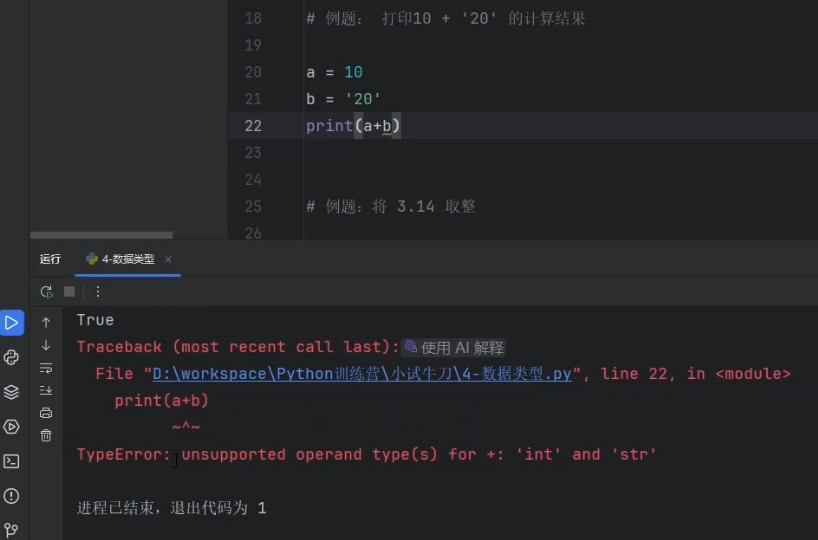
Task: Click the 使用 AI 解释 button
Action: (x=454, y=347)
